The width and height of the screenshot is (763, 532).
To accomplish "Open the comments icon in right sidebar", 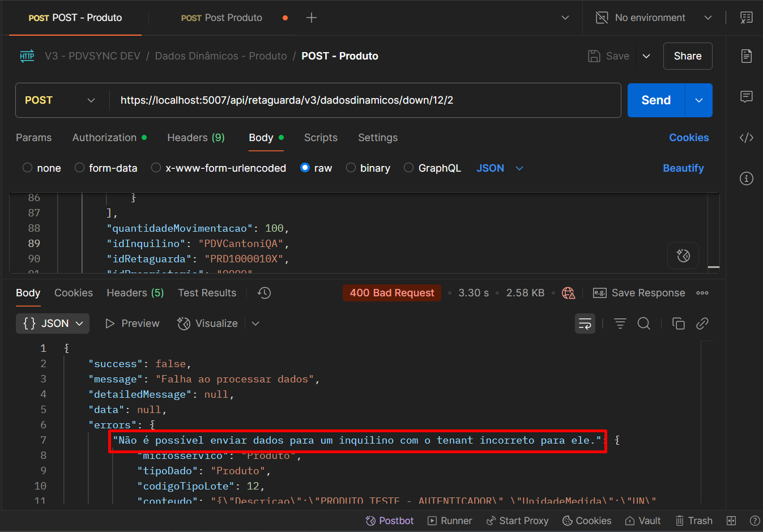I will [x=747, y=97].
